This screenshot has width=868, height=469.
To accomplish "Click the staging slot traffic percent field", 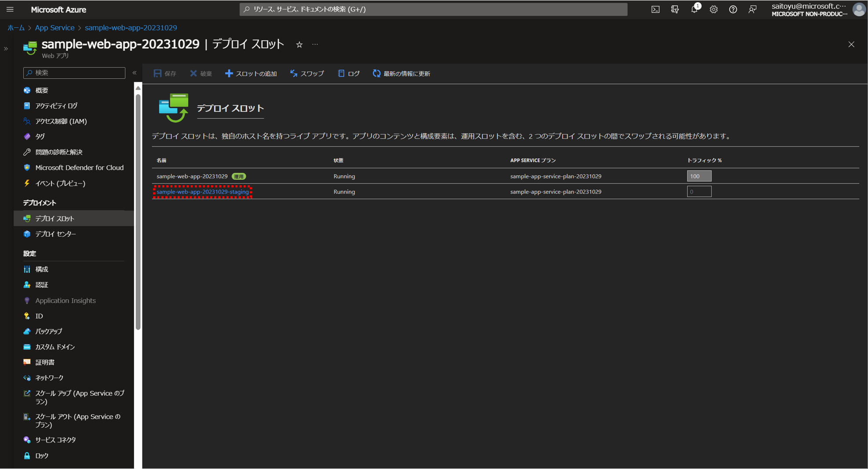I will (699, 191).
